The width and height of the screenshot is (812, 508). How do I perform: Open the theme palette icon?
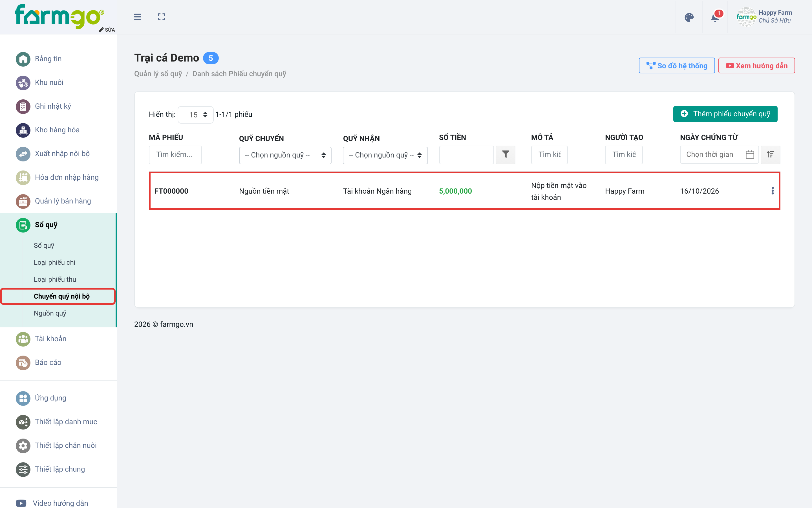[689, 17]
